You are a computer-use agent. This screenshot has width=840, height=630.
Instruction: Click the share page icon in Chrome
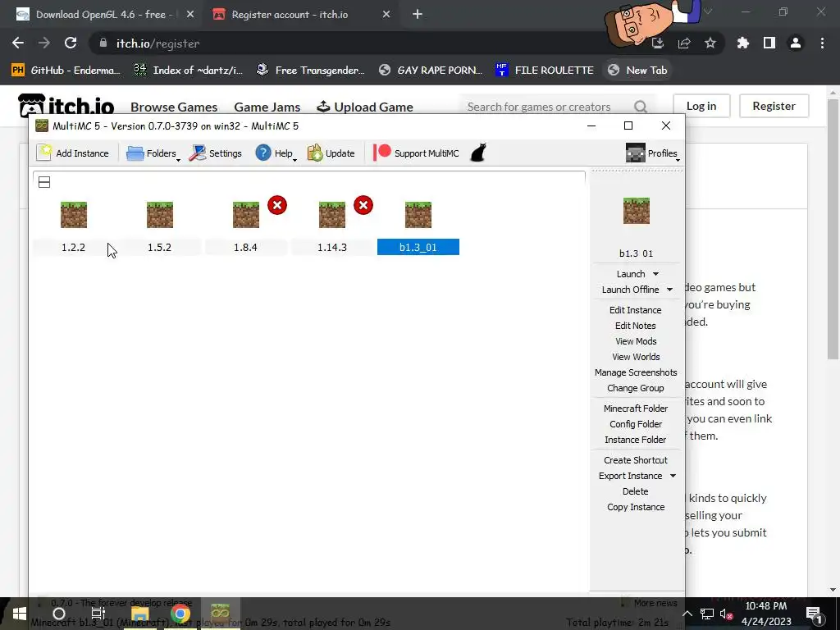684,43
